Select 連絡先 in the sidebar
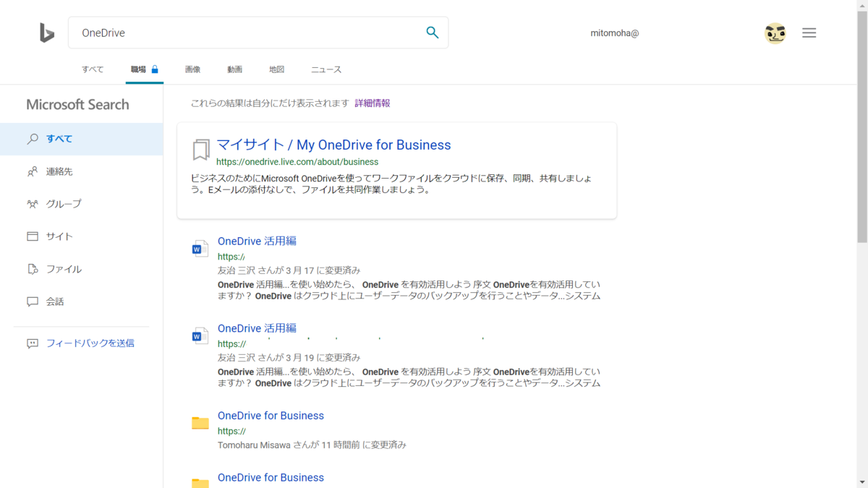This screenshot has height=488, width=868. [81, 171]
